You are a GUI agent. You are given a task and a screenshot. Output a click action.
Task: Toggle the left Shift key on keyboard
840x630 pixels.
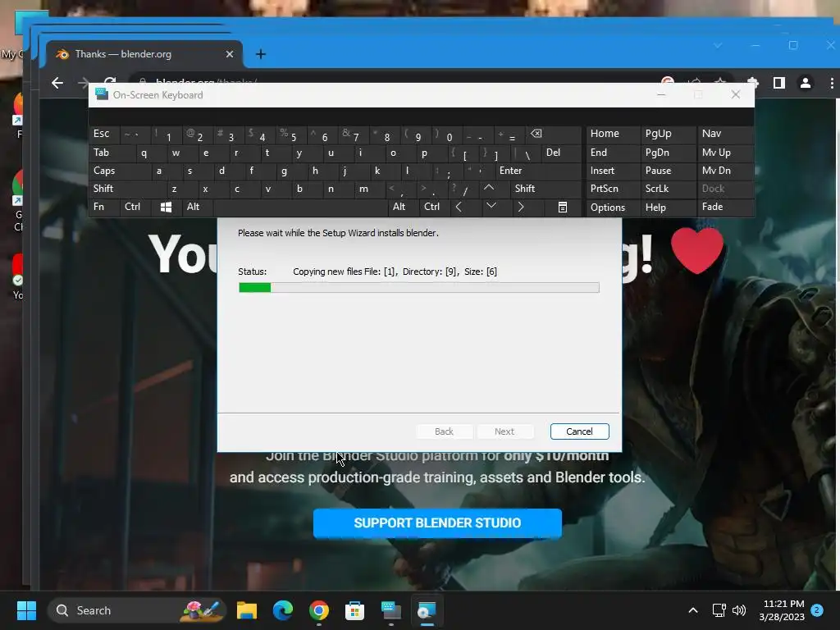tap(127, 189)
